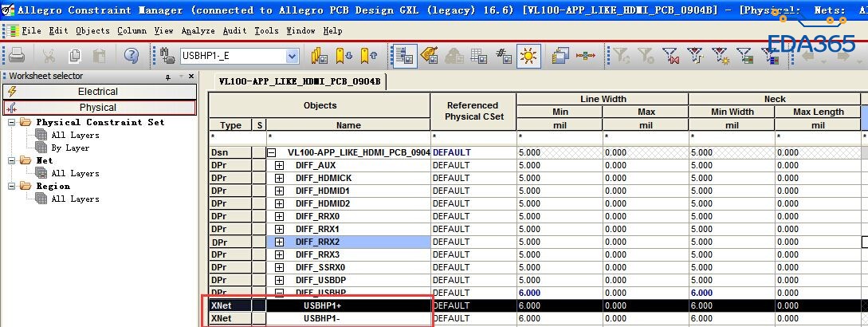
Task: Click the net connection arrows icon
Action: coord(586,55)
